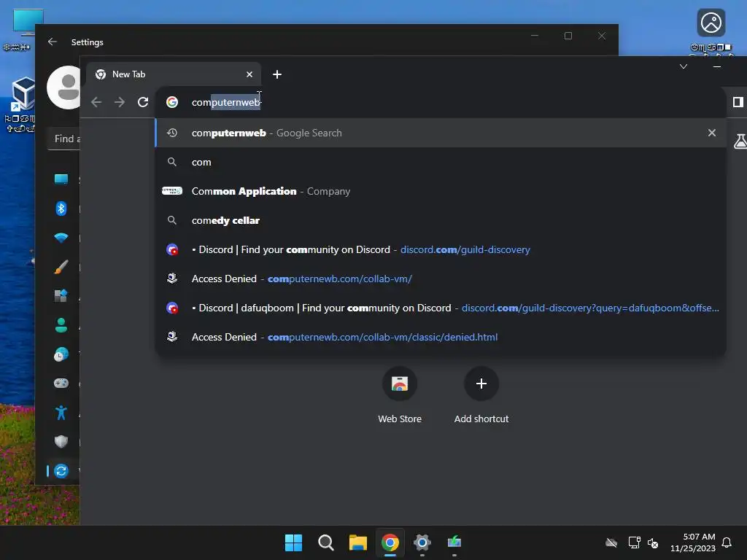
Task: Click the muted volume tray icon
Action: 653,542
